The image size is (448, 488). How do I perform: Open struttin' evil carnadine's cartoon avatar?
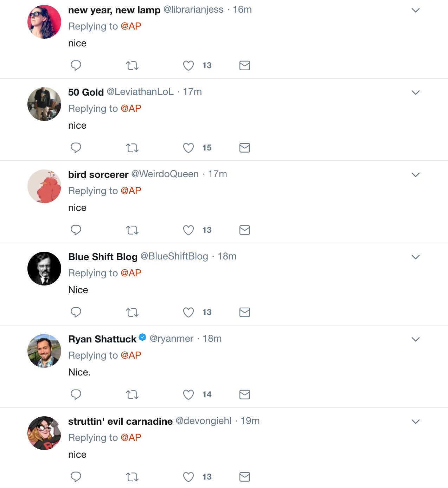tap(44, 433)
